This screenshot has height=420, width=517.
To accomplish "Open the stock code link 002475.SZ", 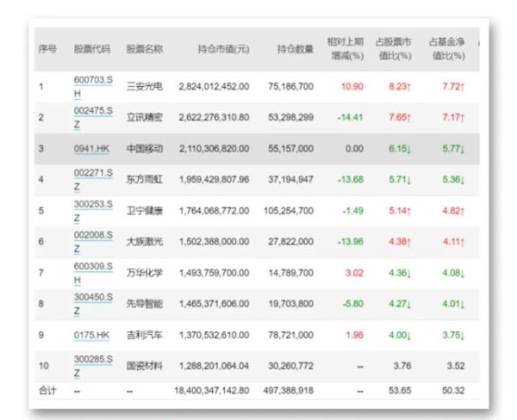I will point(93,118).
